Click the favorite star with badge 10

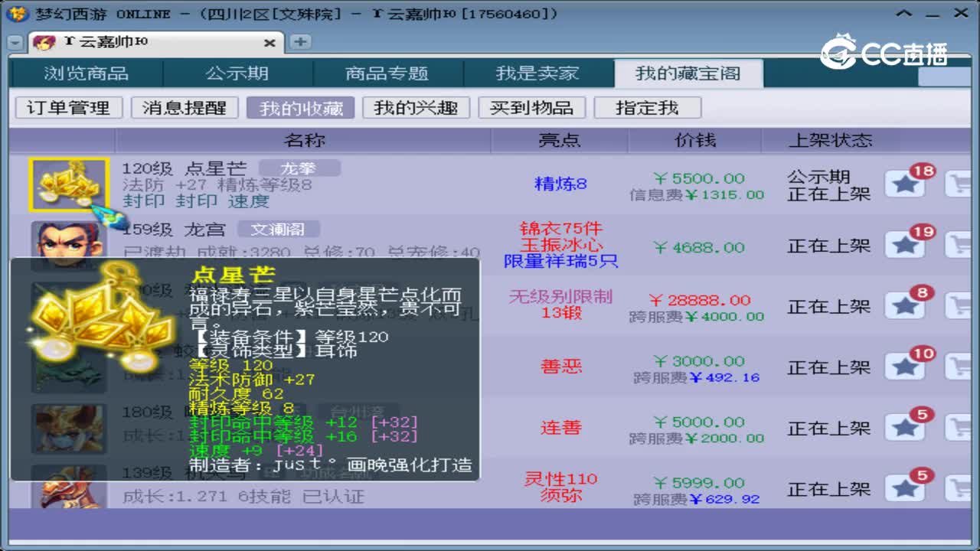(x=905, y=367)
